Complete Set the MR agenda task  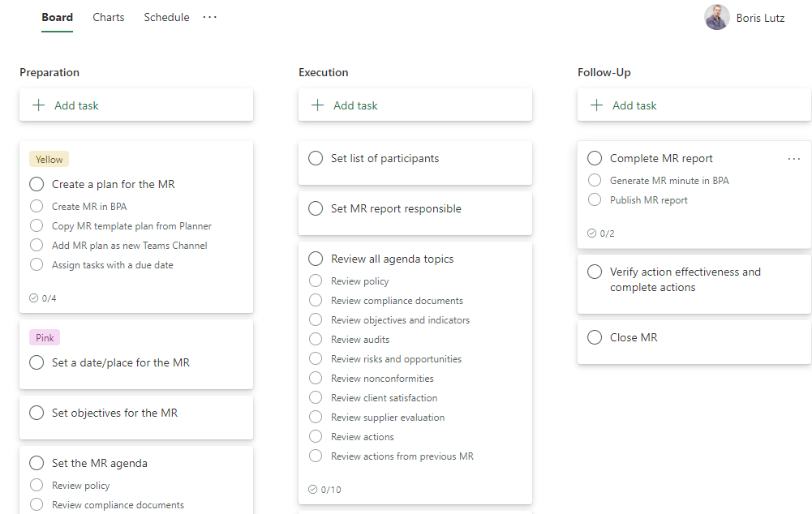[37, 463]
